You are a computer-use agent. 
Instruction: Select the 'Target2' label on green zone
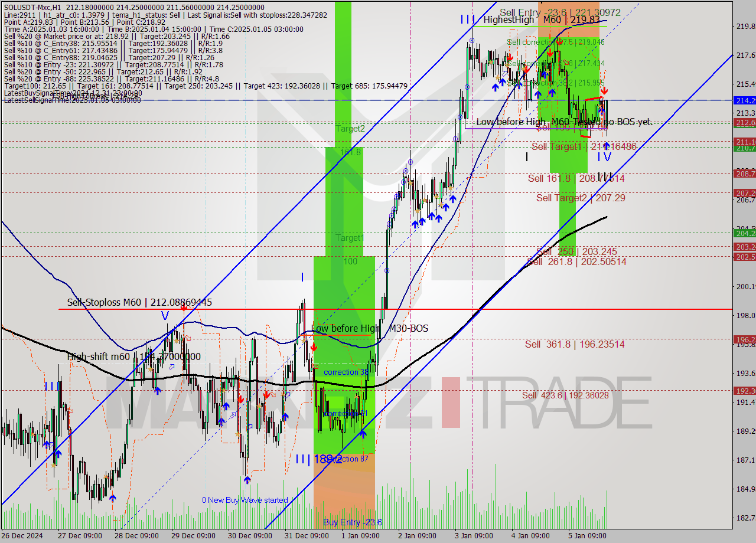pos(350,128)
